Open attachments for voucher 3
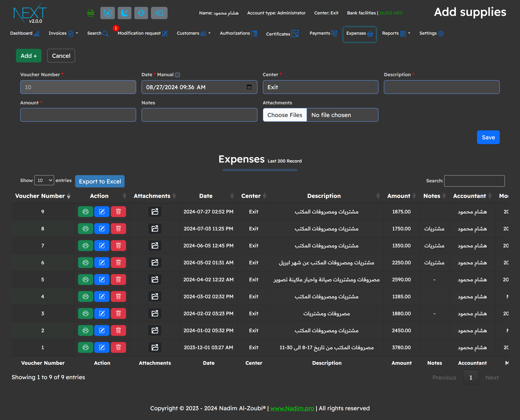The image size is (520, 420). tap(155, 313)
